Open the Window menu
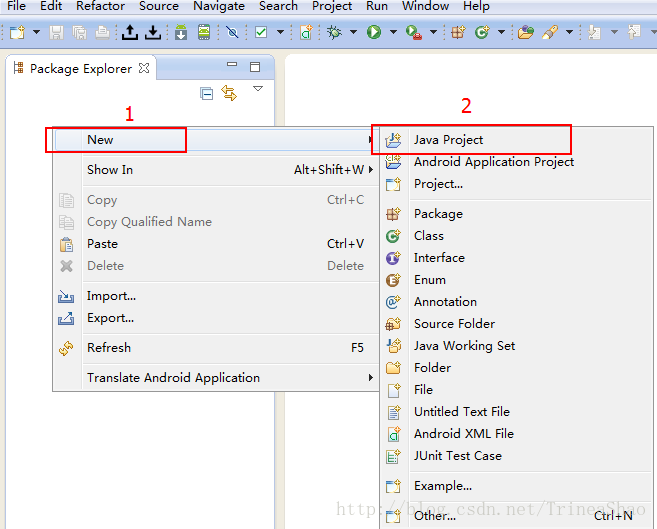The height and width of the screenshot is (529, 657). coord(425,6)
